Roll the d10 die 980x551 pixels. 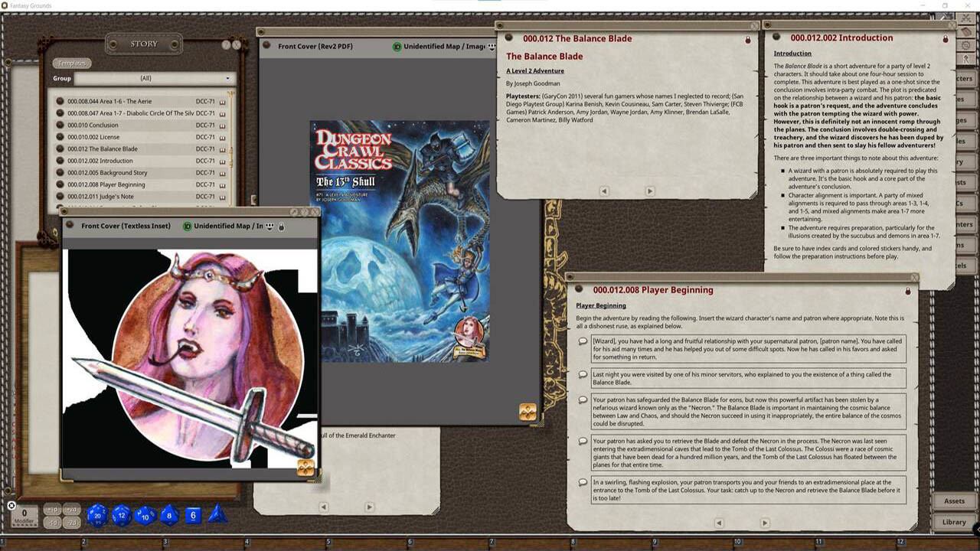[x=145, y=515]
